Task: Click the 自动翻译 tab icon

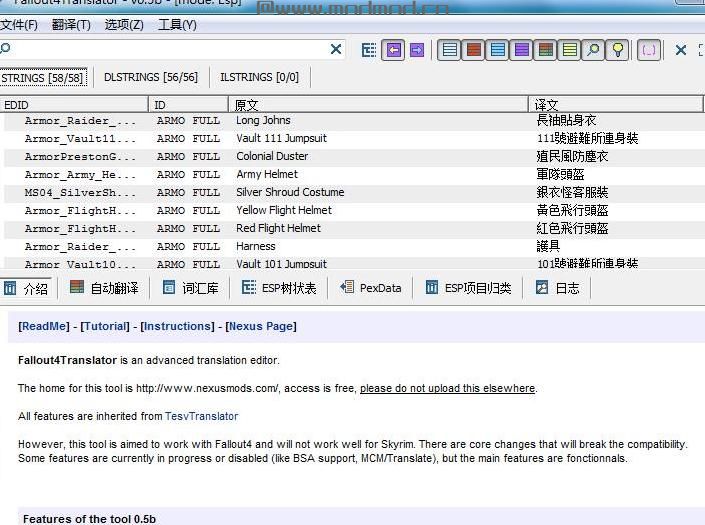Action: click(77, 287)
